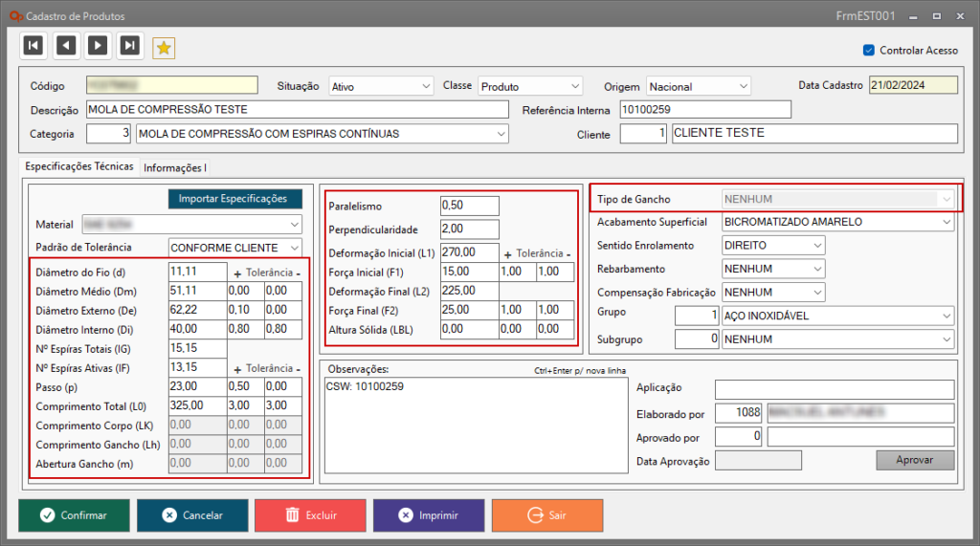The image size is (980, 546).
Task: Select the Especificações Técnicas tab
Action: click(79, 166)
